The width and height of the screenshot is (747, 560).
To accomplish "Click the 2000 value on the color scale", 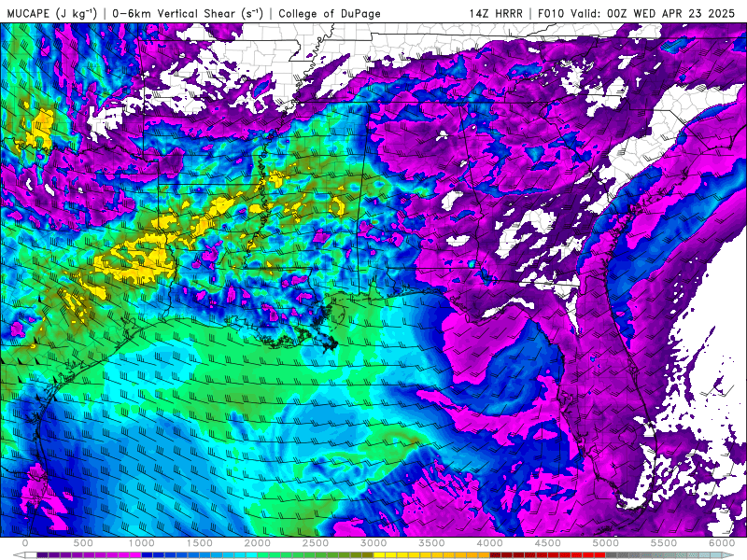I will tap(258, 543).
